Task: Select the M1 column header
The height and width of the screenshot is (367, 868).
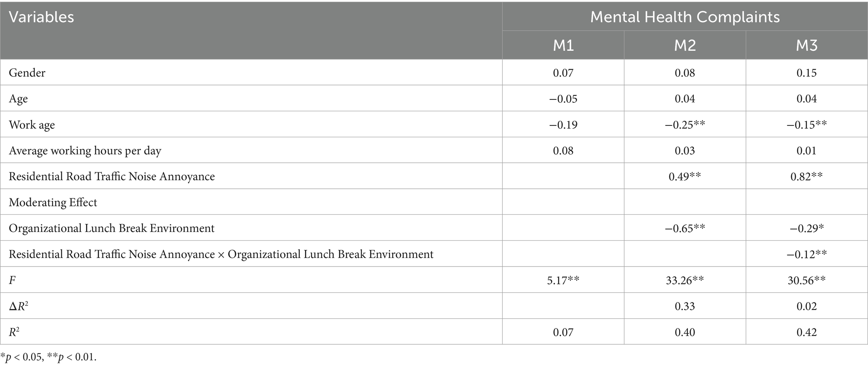Action: (563, 45)
